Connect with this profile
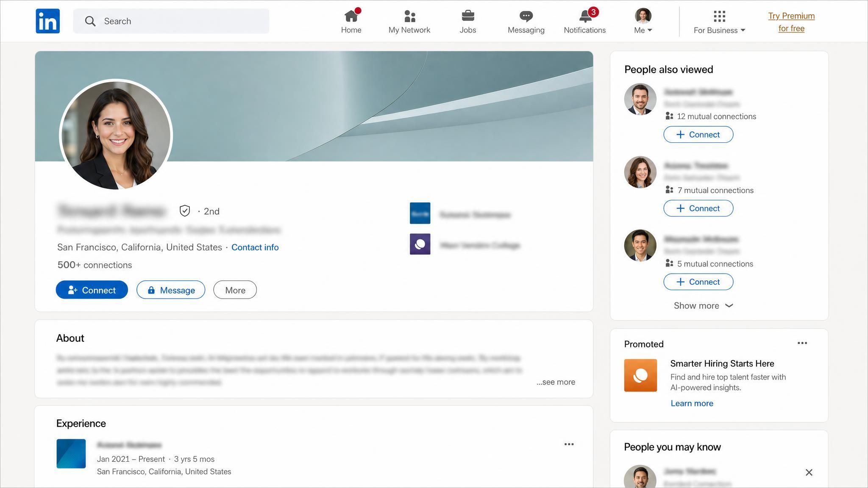The width and height of the screenshot is (868, 488). (92, 290)
